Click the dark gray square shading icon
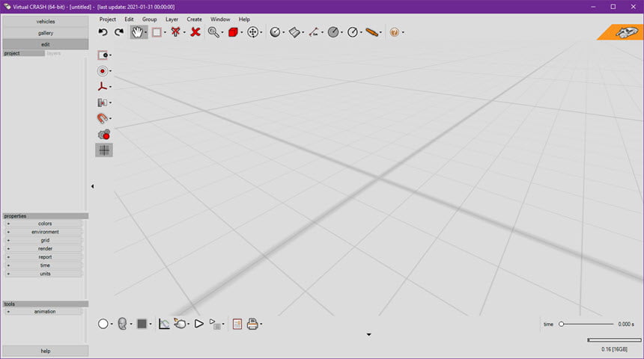The height and width of the screenshot is (359, 644). [142, 324]
